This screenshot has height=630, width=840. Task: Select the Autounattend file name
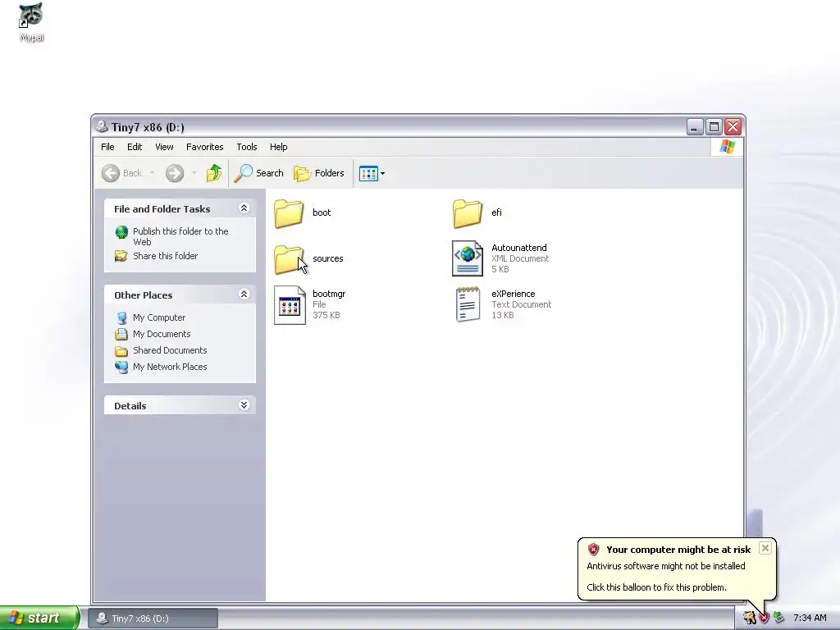click(x=519, y=248)
